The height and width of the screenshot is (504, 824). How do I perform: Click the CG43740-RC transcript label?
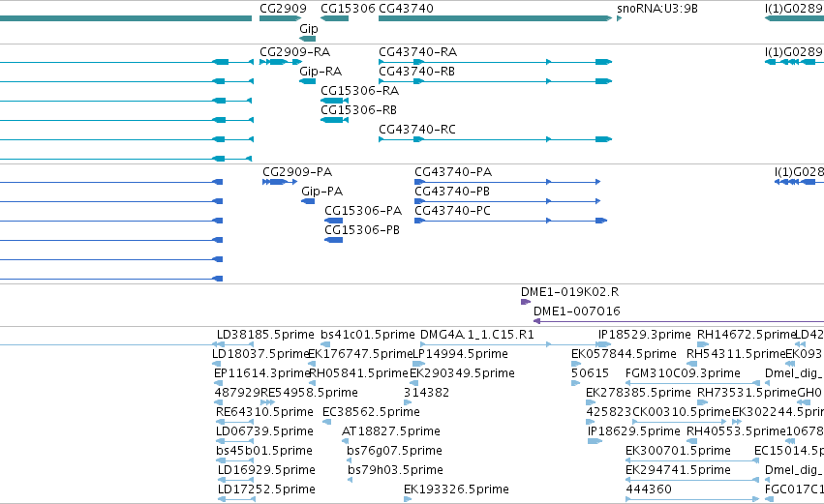(x=417, y=130)
